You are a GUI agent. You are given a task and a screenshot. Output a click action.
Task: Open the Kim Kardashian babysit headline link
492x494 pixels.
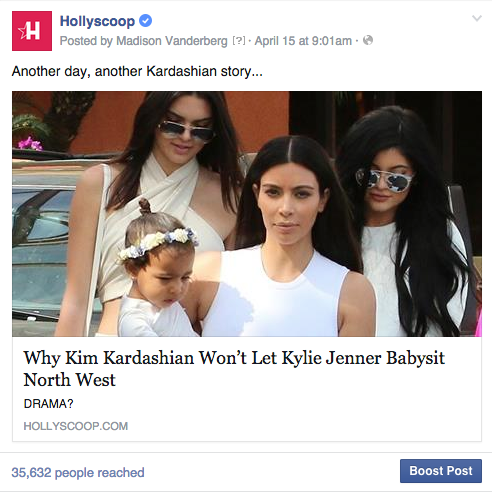[x=234, y=369]
